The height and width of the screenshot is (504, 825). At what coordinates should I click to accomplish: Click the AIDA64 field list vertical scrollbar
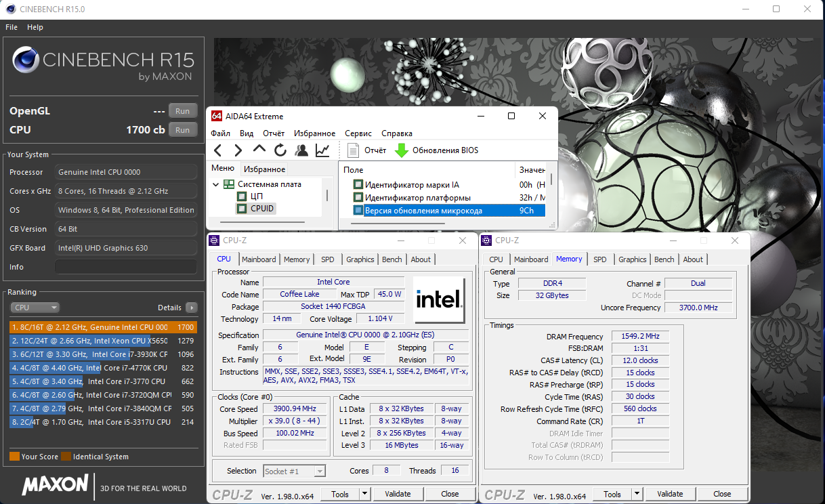point(551,180)
